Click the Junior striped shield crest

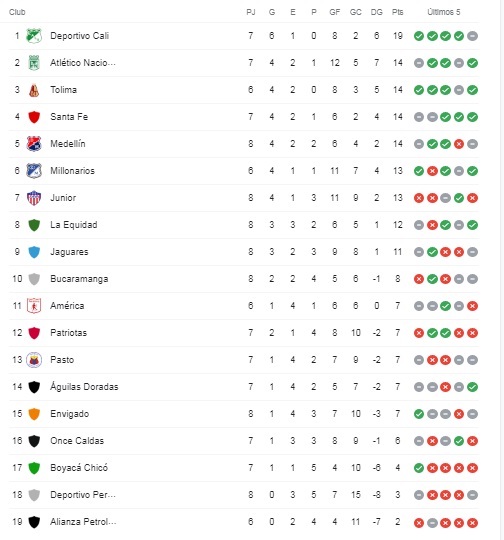34,198
